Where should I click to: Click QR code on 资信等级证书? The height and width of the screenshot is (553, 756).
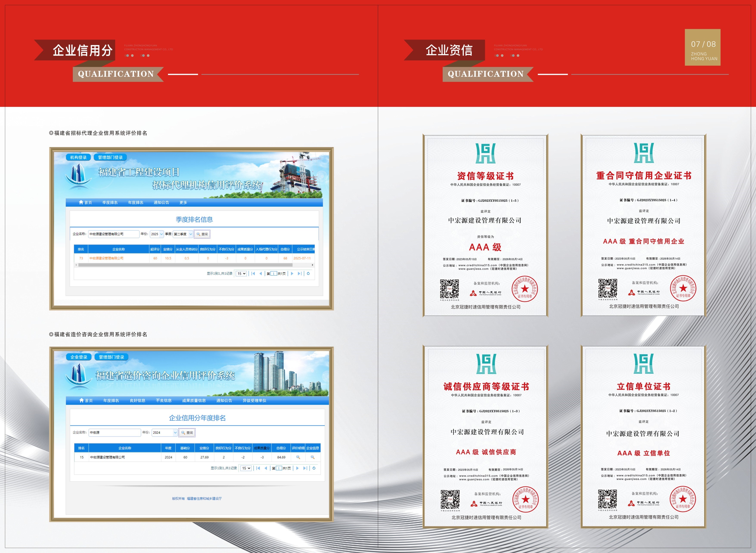pos(449,289)
